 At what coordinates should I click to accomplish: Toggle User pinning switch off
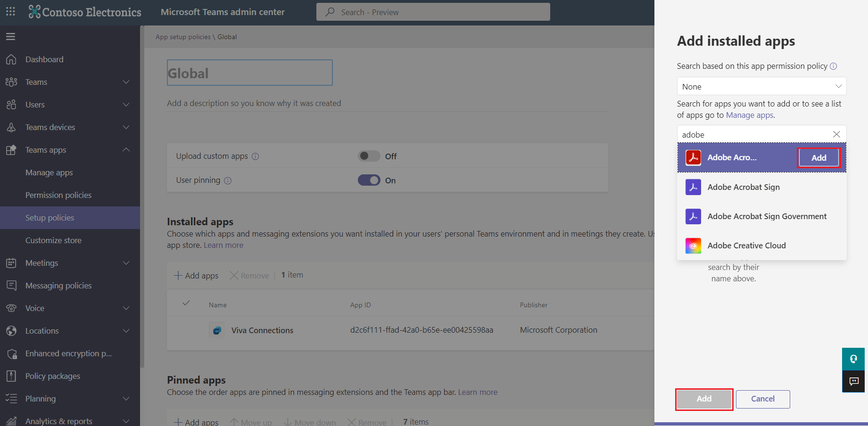tap(369, 180)
